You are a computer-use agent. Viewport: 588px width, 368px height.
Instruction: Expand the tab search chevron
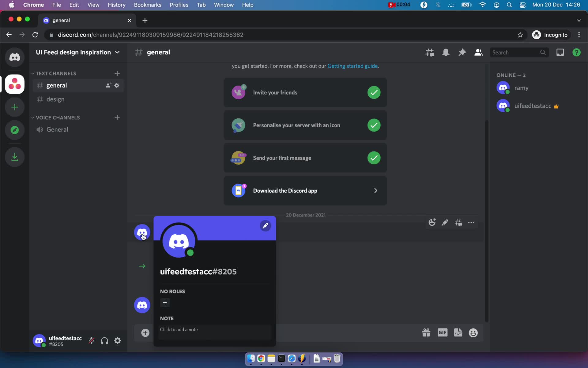coord(579,20)
